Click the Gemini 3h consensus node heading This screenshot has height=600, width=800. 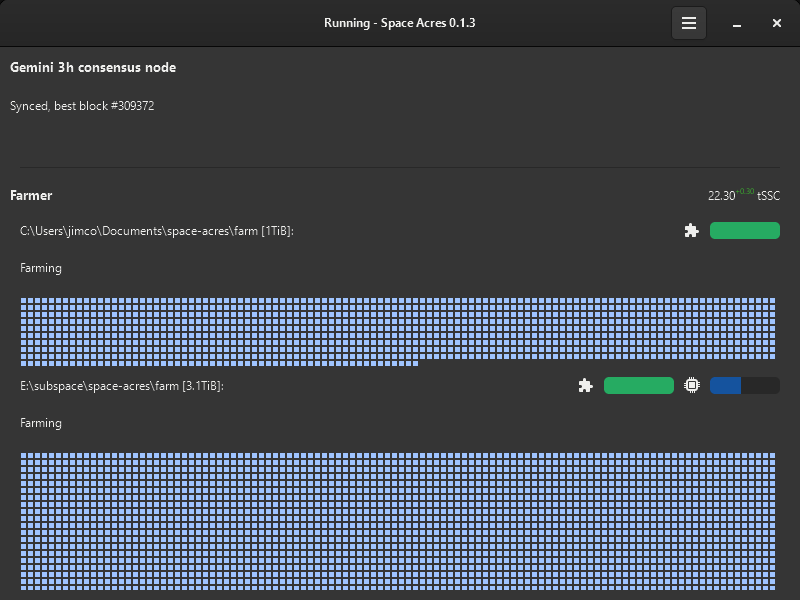(93, 68)
